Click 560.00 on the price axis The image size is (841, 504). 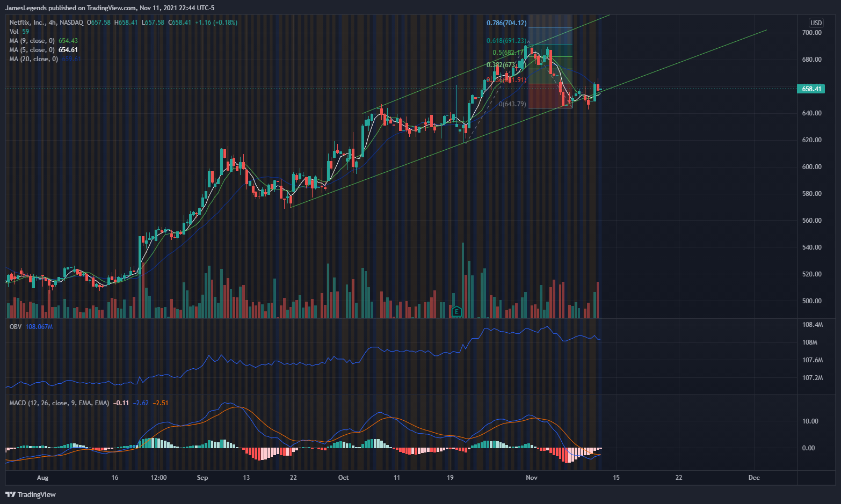pyautogui.click(x=811, y=221)
